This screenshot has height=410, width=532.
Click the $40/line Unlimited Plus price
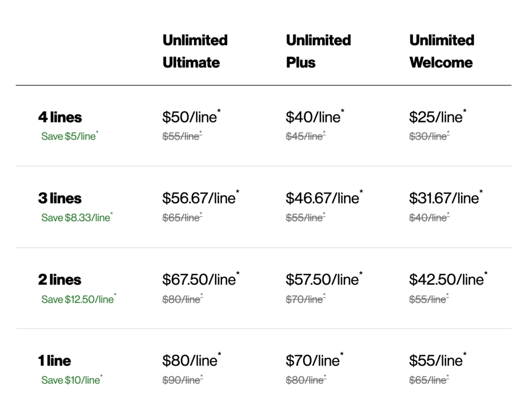(313, 117)
